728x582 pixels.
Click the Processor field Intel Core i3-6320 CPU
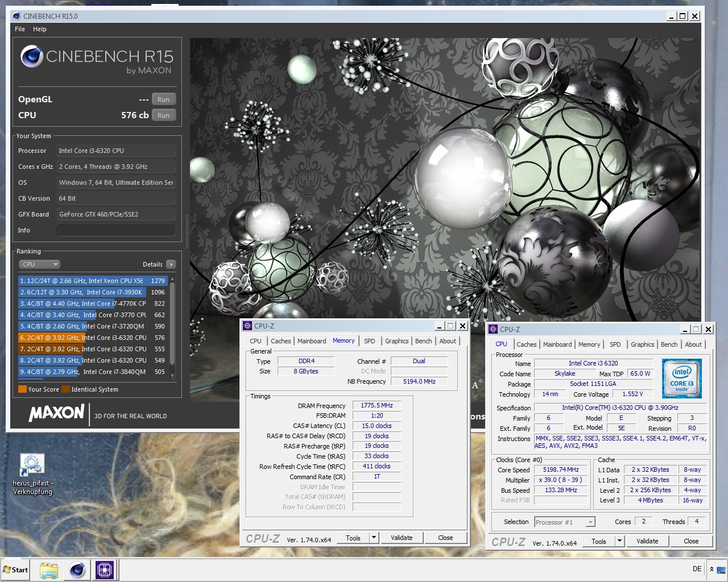coord(116,151)
